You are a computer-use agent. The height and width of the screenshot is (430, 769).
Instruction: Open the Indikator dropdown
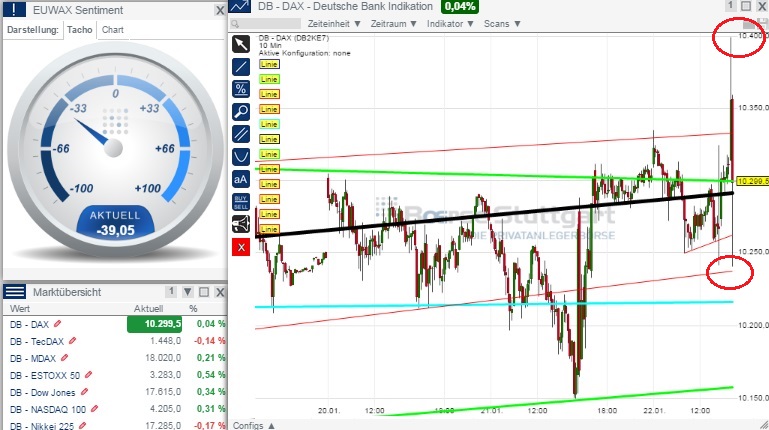pyautogui.click(x=450, y=24)
